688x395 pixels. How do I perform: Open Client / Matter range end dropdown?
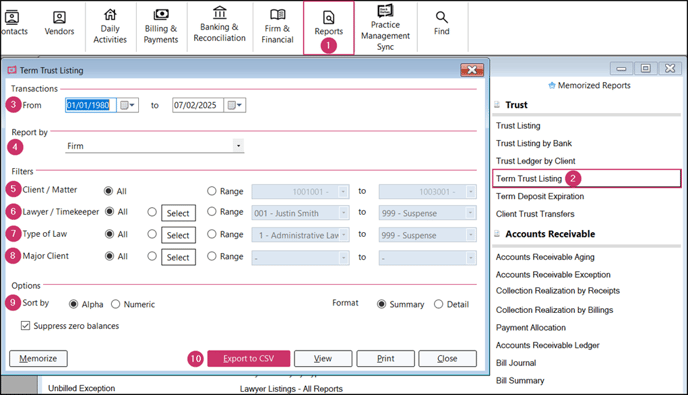coord(470,192)
